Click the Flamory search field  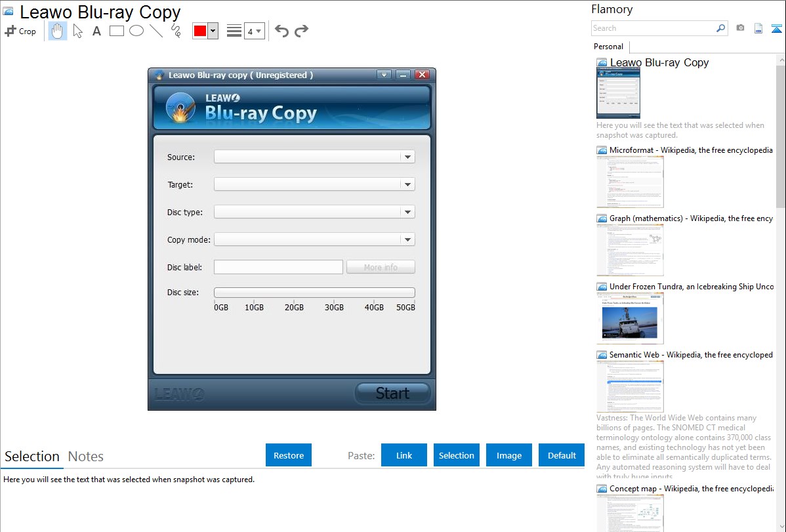click(653, 28)
